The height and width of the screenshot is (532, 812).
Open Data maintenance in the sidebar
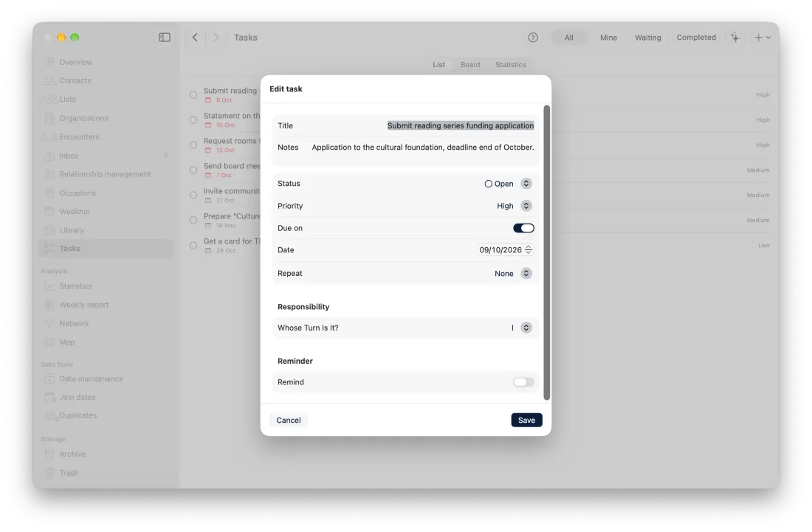[91, 379]
